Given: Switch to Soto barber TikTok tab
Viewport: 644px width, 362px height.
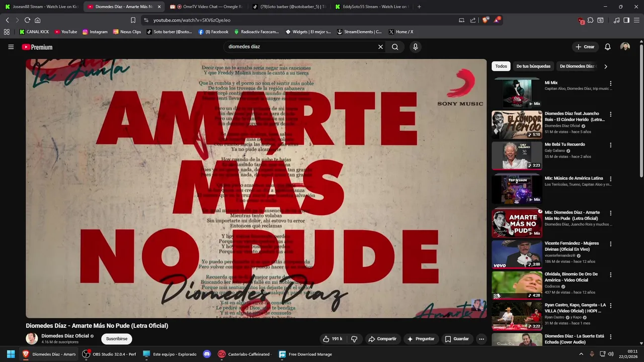Looking at the screenshot, I should click(x=289, y=7).
